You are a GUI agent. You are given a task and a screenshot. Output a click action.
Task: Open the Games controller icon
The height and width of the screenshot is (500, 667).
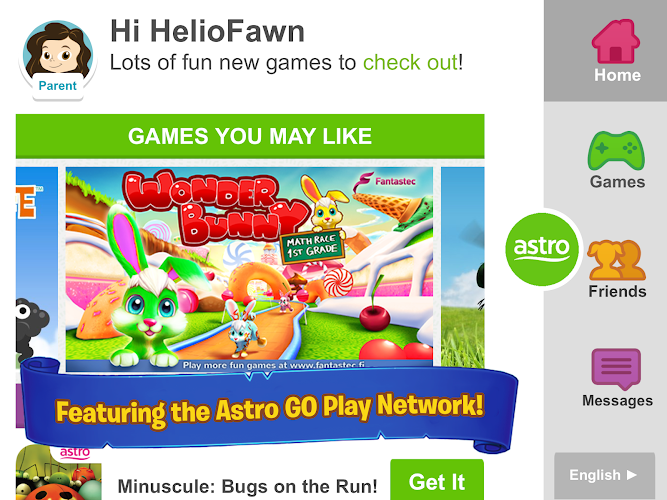point(616,151)
